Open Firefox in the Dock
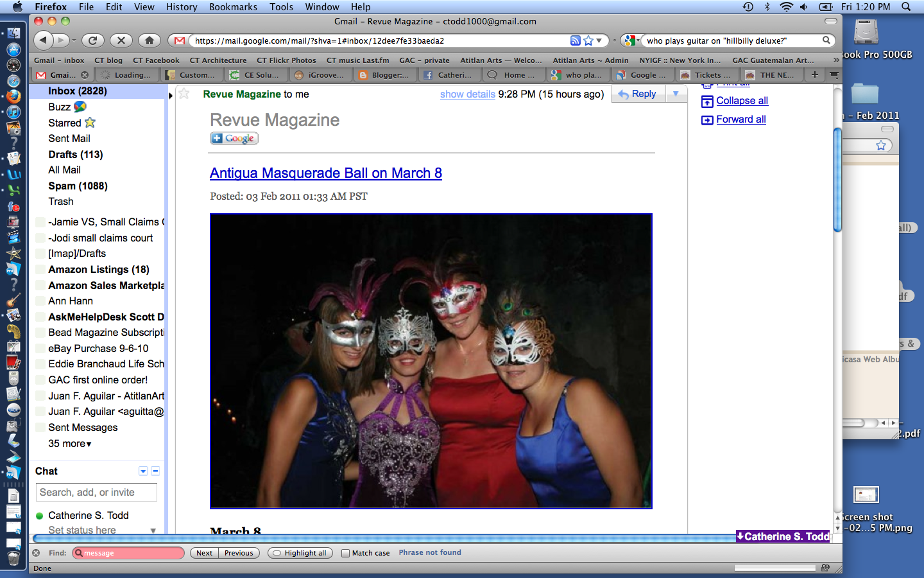This screenshot has height=578, width=924. pyautogui.click(x=13, y=96)
